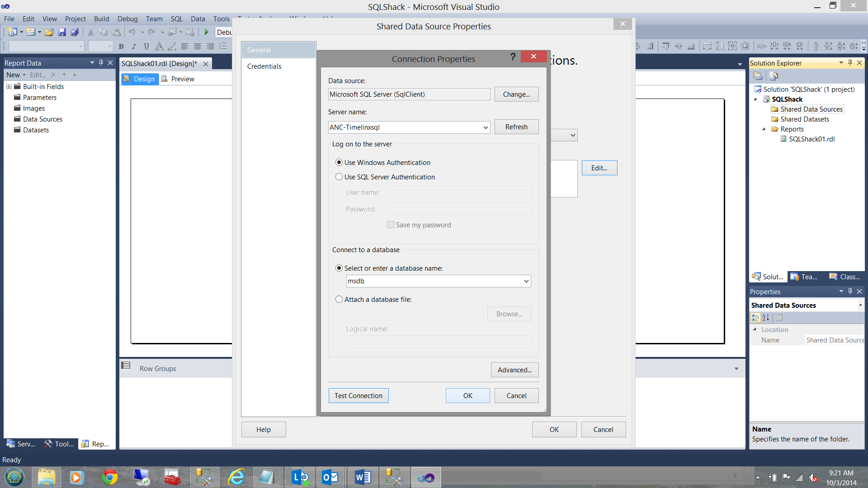Open the msdb database name dropdown
The height and width of the screenshot is (488, 868).
526,281
